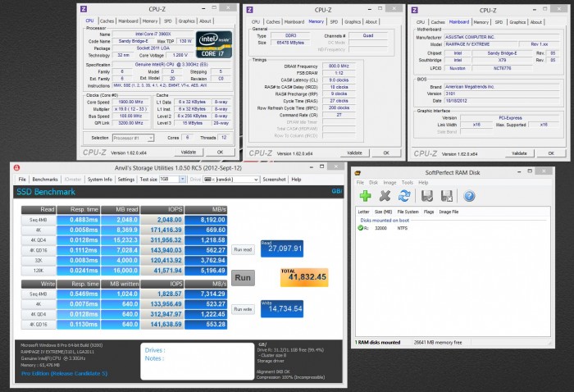Click the floppy with checkmark save image icon

click(427, 196)
